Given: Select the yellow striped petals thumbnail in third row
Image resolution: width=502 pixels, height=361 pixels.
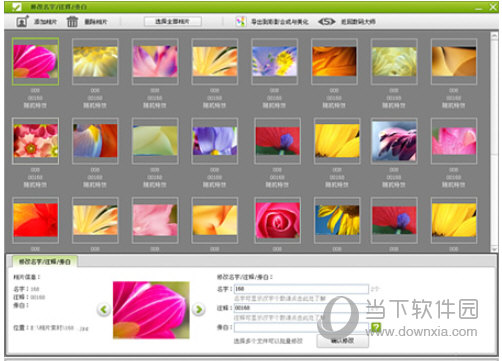Looking at the screenshot, I should [x=95, y=220].
